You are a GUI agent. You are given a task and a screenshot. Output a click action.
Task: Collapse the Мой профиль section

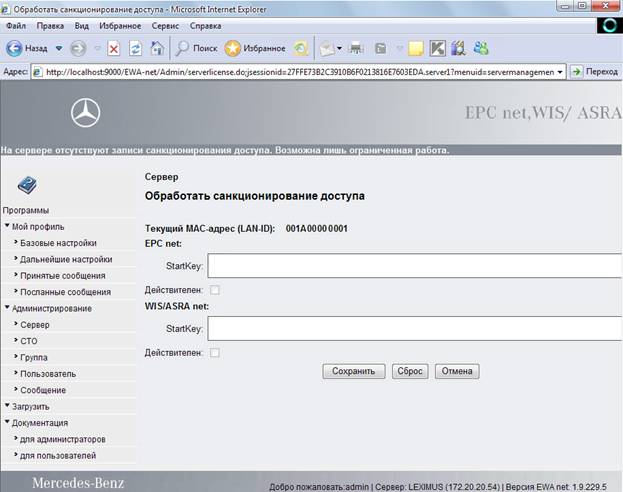tap(7, 225)
